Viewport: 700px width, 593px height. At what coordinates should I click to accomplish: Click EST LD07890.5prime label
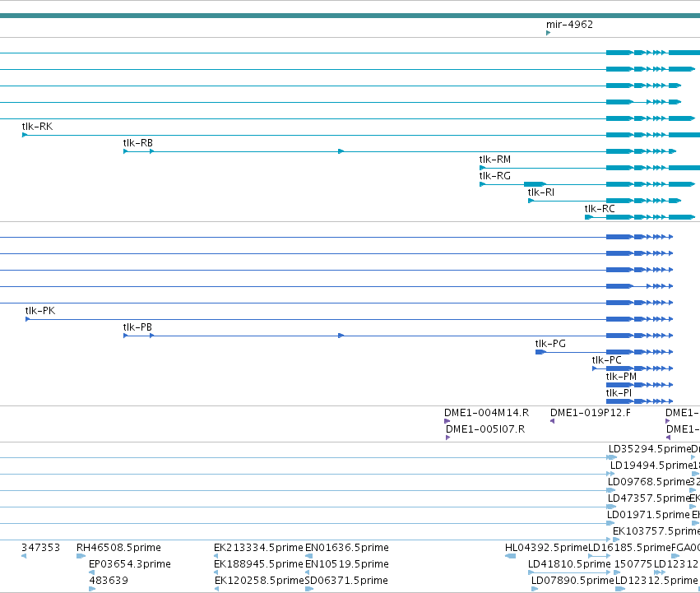coord(573,581)
